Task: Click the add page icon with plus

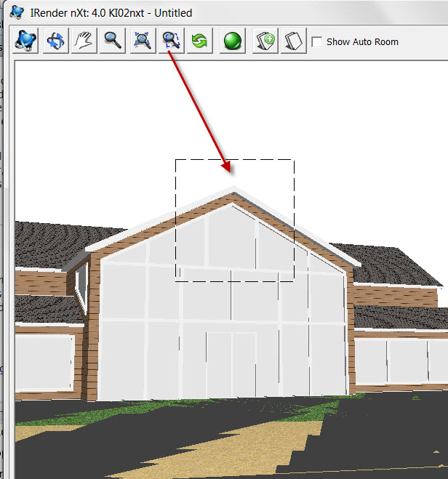Action: pyautogui.click(x=264, y=40)
